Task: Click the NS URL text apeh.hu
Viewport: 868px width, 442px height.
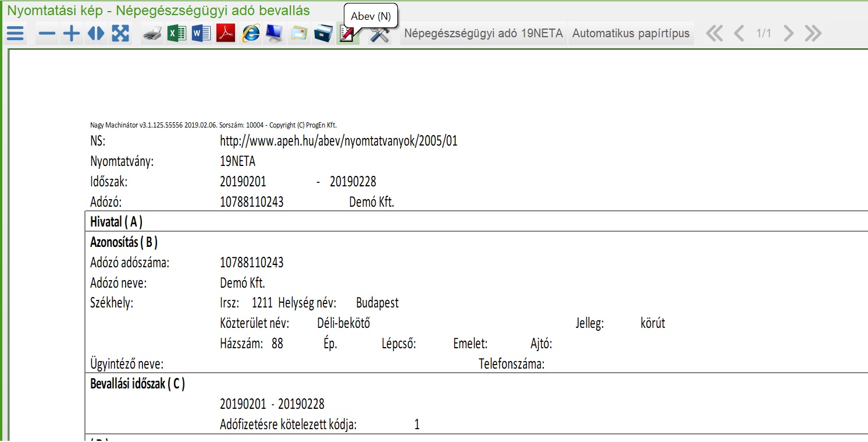Action: pos(339,141)
